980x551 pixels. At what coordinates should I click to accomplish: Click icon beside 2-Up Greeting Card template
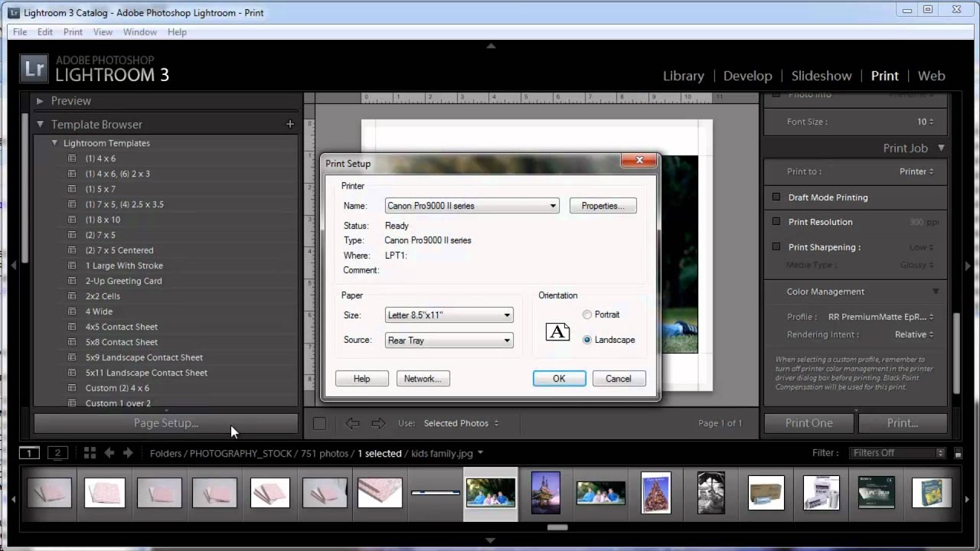[x=72, y=281]
